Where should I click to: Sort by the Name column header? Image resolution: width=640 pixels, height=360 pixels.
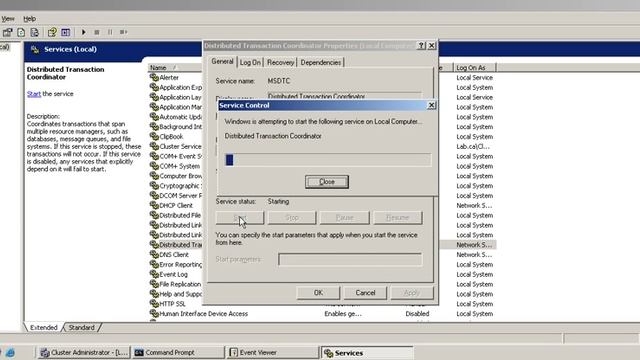click(175, 68)
